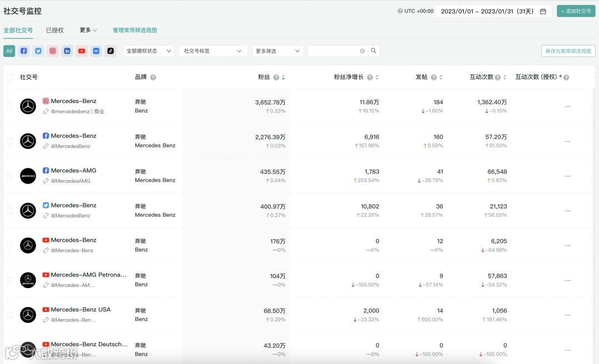Image resolution: width=599 pixels, height=364 pixels.
Task: Tick the select-all checkbox in header
Action: point(10,78)
